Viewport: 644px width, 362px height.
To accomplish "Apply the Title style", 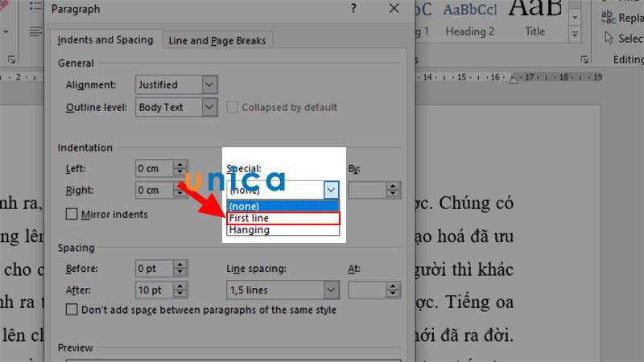I will tap(535, 21).
